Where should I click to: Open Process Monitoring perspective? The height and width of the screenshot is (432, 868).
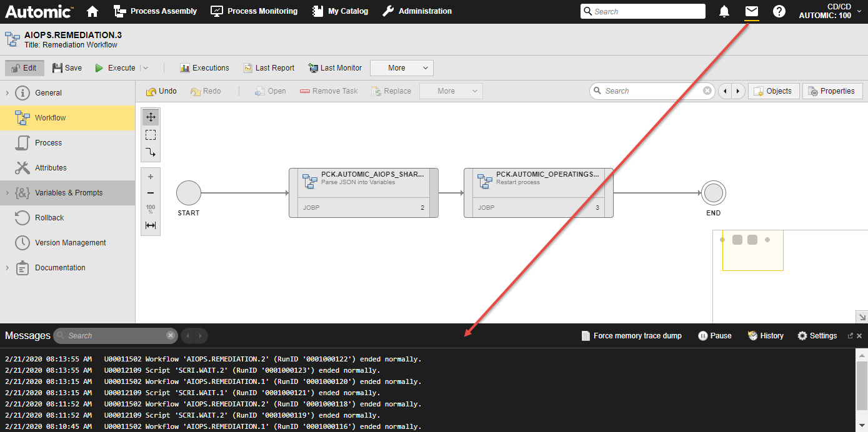[x=254, y=11]
